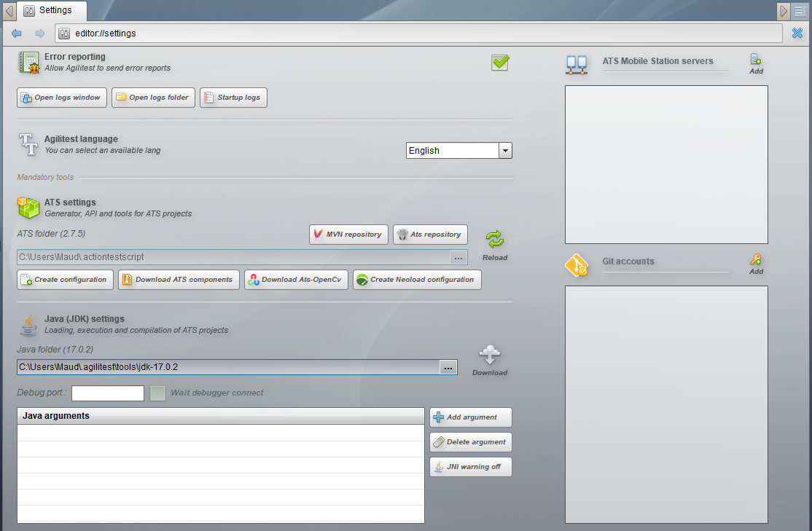
Task: Click the Debug port input field
Action: [108, 393]
